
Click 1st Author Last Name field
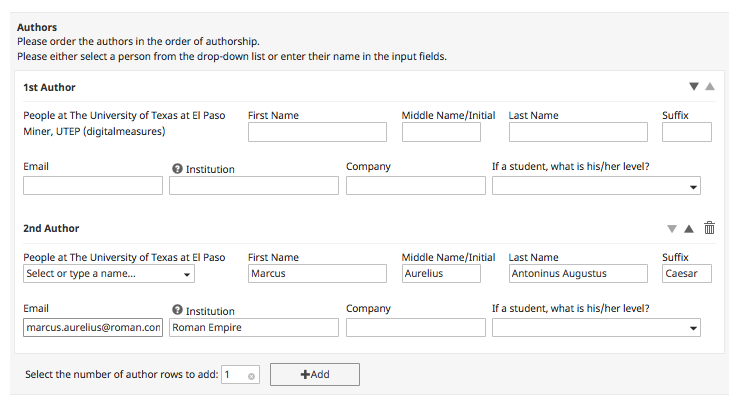click(x=578, y=132)
